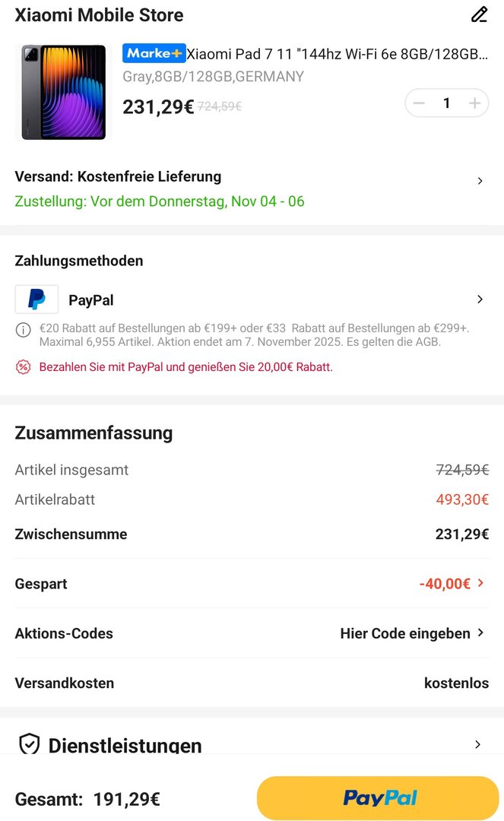
Task: Click the red discount percent icon
Action: coord(23,367)
